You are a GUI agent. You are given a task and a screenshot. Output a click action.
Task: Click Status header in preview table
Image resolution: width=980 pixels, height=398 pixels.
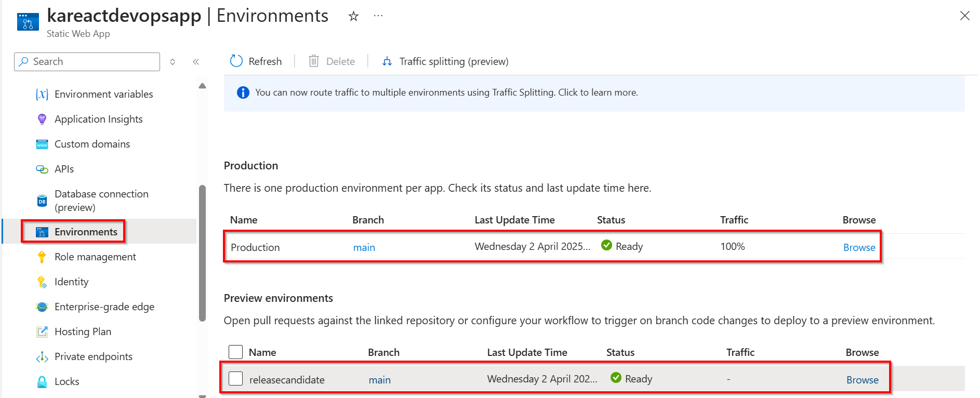coord(620,352)
